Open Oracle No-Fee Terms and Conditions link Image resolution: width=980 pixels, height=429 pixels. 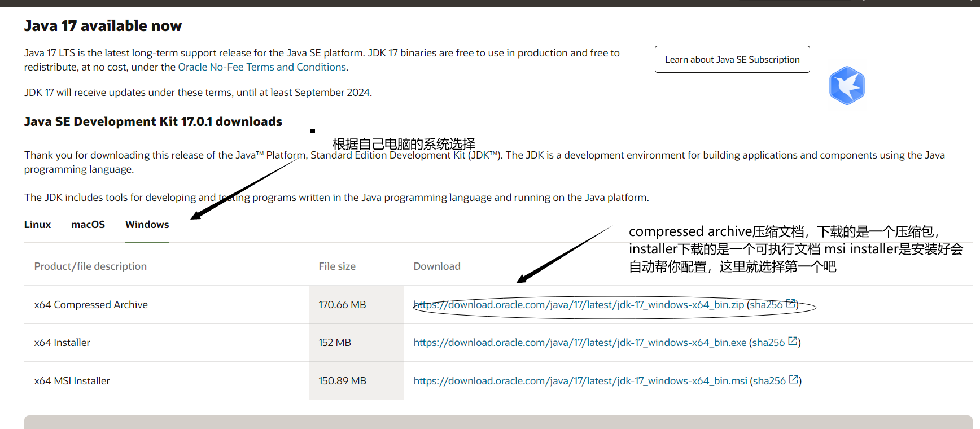[262, 67]
